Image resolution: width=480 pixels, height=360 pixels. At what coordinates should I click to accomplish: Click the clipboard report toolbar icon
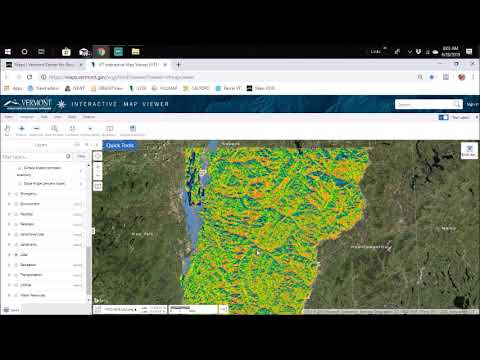tap(133, 129)
